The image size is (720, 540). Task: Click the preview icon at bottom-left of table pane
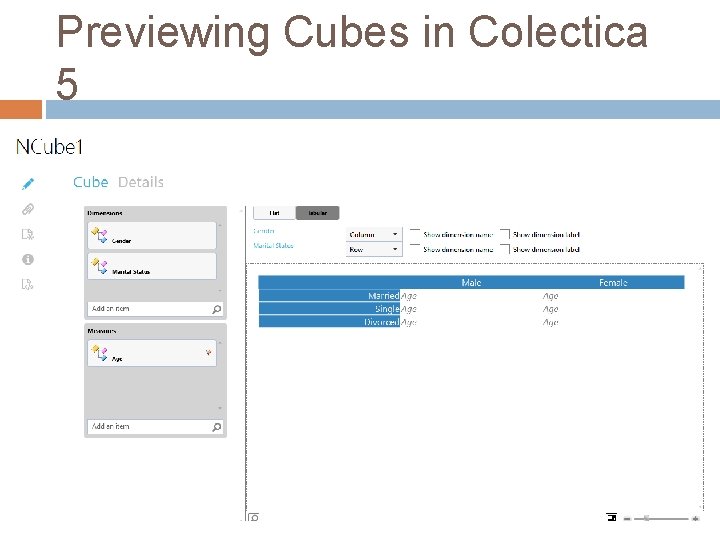[253, 518]
